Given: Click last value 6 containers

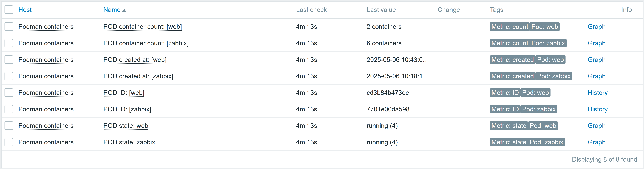Looking at the screenshot, I should coord(384,43).
